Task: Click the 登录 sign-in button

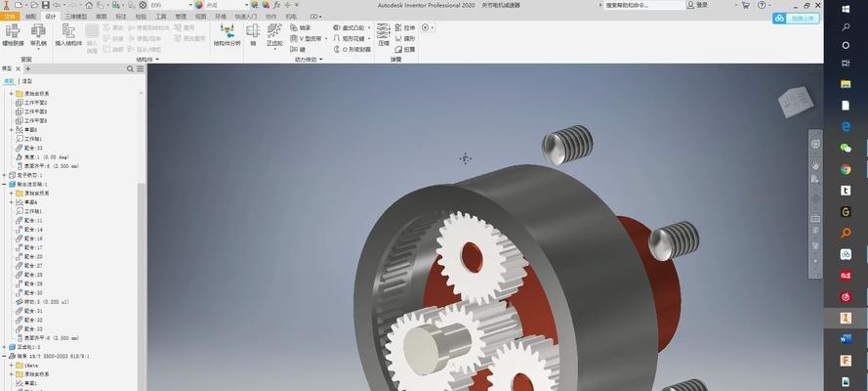Action: pos(697,5)
